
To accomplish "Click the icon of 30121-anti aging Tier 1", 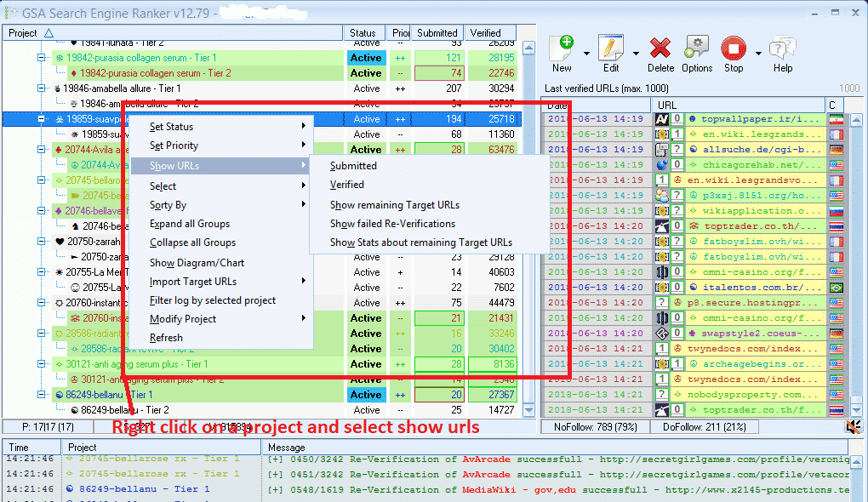I will click(60, 364).
